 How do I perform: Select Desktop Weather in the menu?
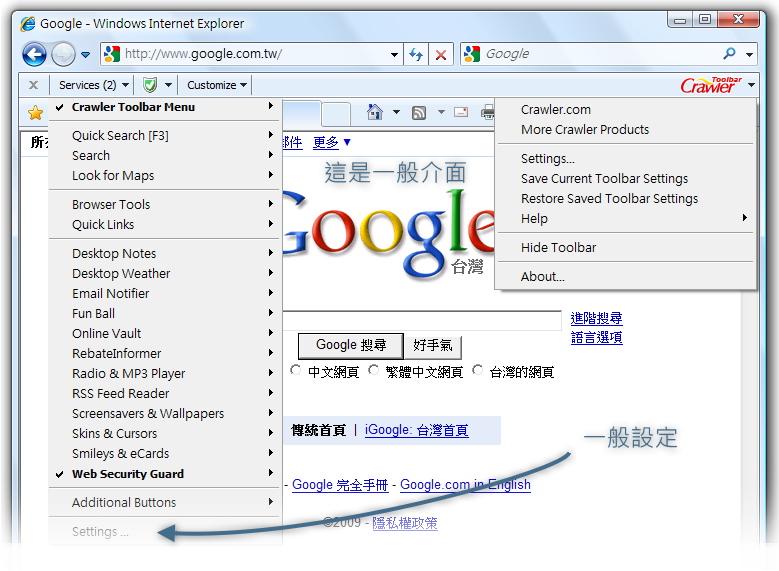[x=165, y=273]
